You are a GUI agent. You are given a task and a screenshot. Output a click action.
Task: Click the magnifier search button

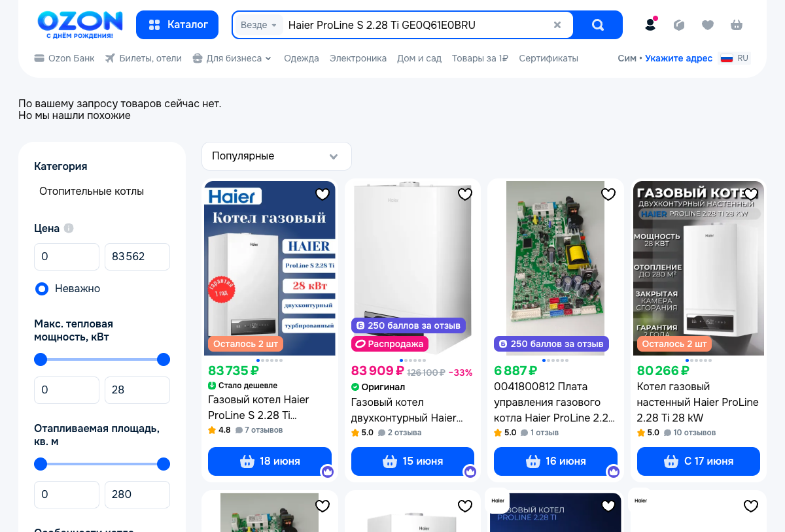coord(598,25)
